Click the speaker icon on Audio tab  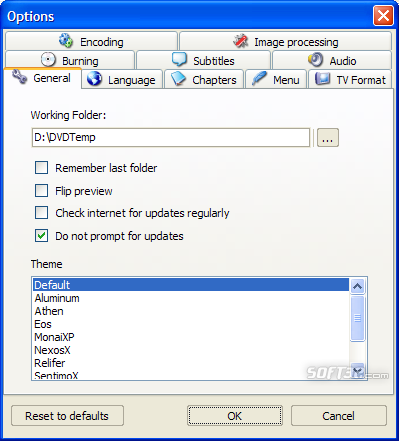(315, 59)
